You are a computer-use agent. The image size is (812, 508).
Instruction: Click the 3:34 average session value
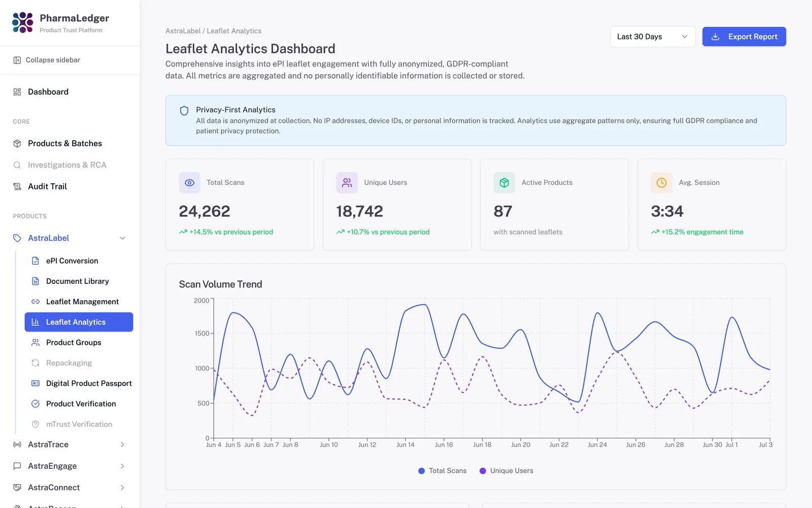click(x=667, y=211)
